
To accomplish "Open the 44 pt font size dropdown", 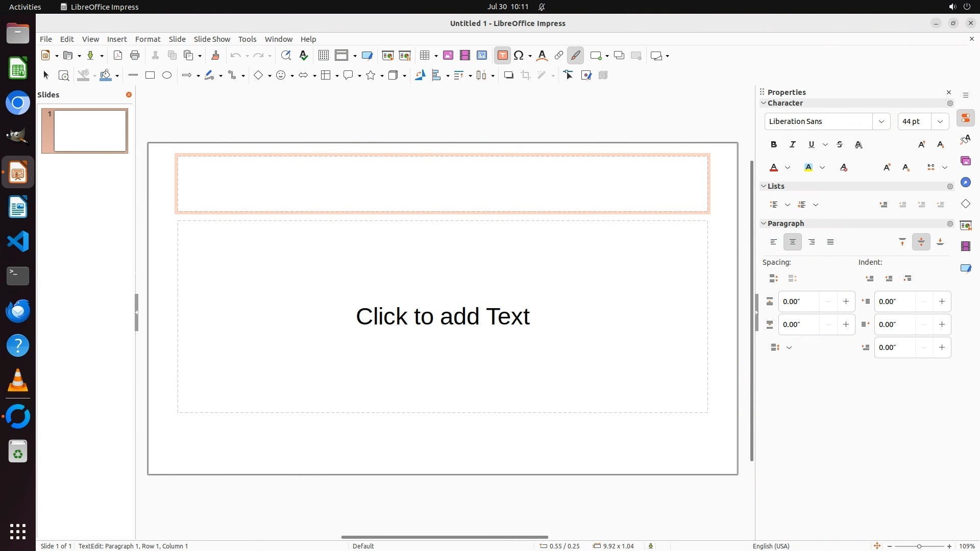I will tap(940, 121).
